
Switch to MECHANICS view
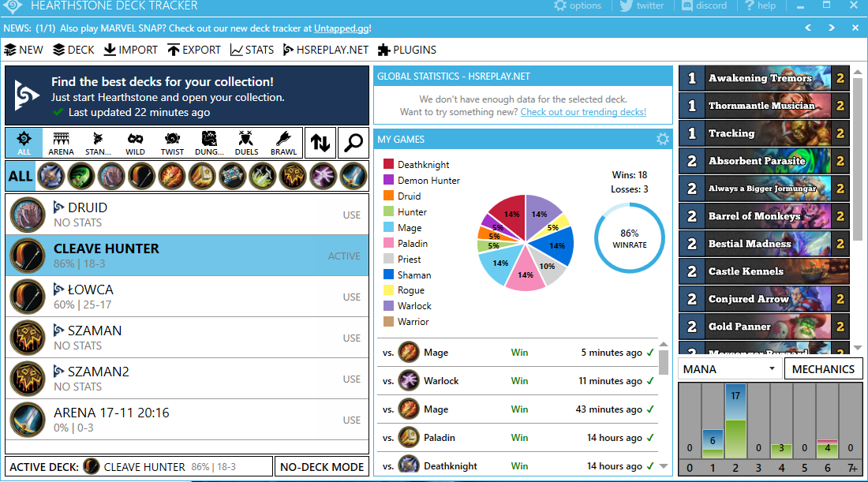823,369
